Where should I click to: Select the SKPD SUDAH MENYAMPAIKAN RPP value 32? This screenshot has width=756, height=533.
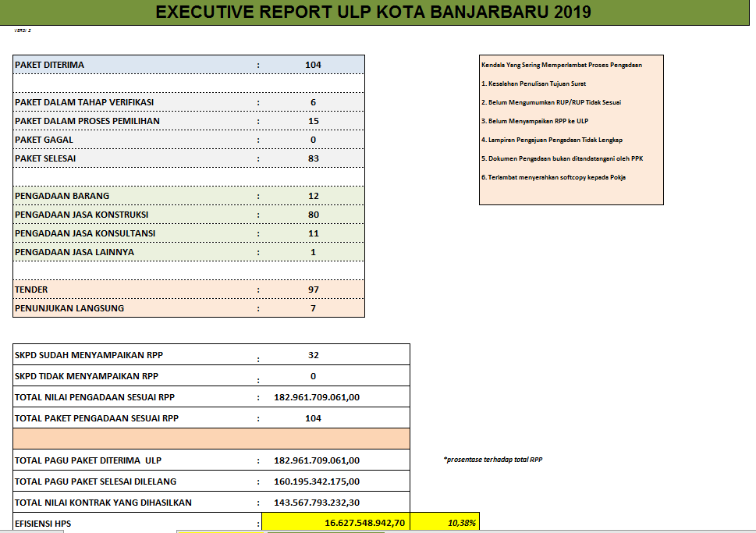313,355
